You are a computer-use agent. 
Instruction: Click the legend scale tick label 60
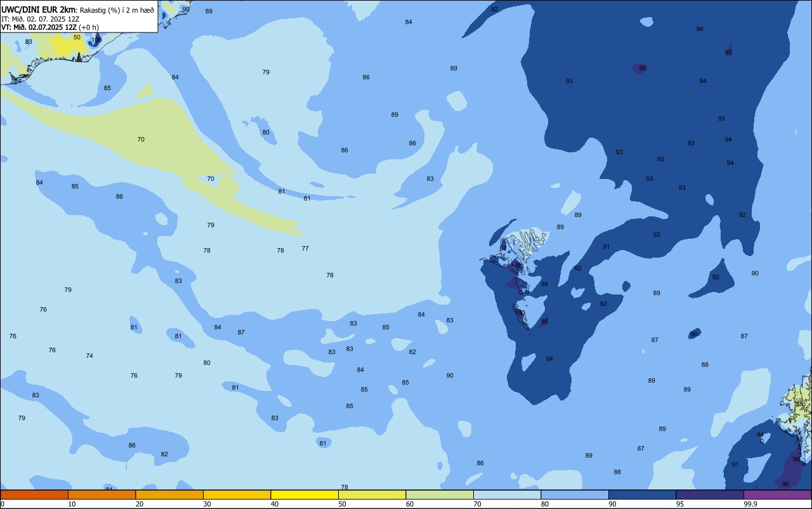(x=410, y=504)
